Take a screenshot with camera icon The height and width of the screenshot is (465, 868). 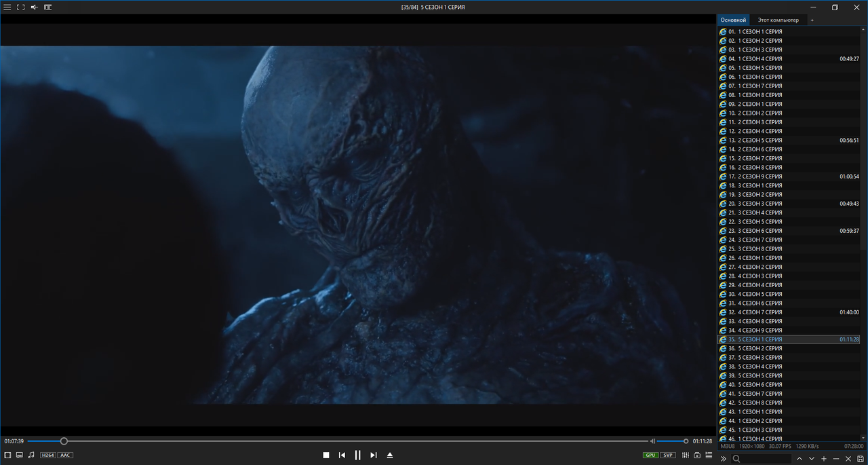click(697, 455)
